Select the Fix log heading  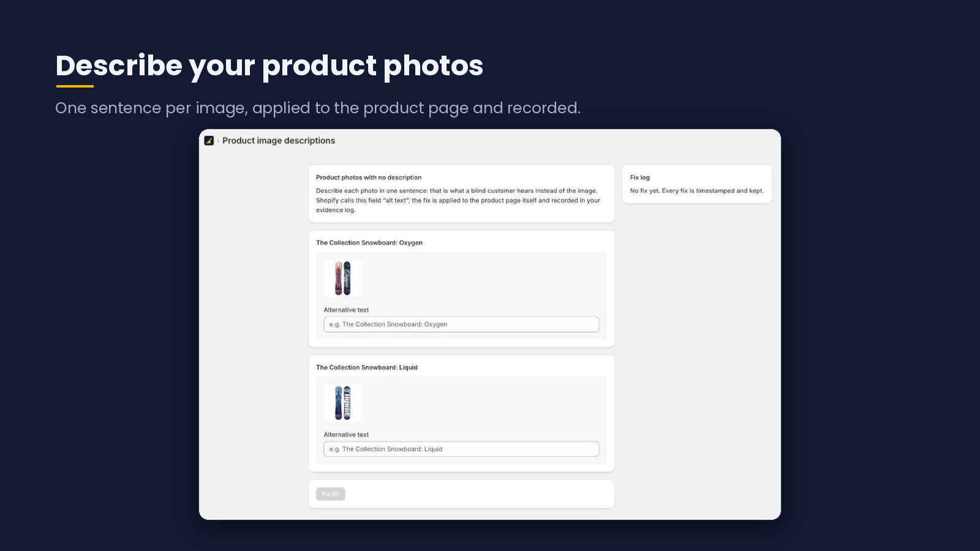640,178
